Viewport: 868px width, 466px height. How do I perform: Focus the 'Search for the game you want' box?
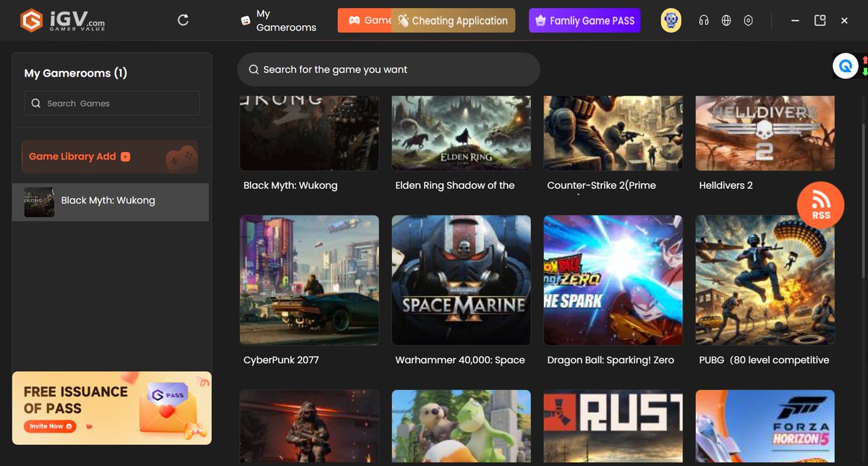[388, 69]
